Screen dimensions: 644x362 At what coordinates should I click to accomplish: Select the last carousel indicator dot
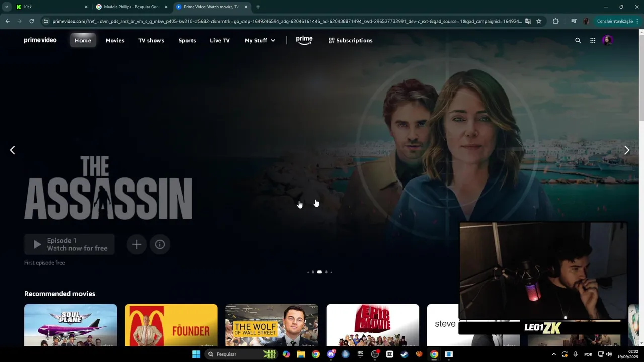331,272
